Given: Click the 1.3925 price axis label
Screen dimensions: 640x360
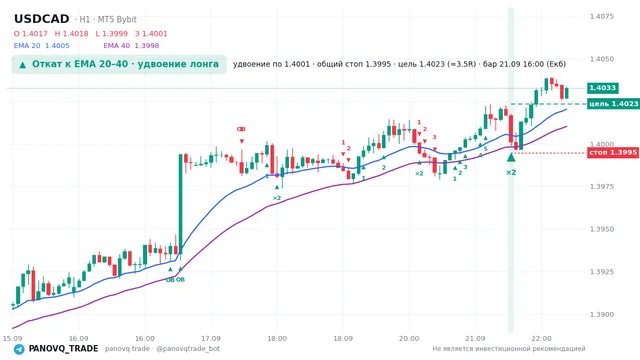Looking at the screenshot, I should pos(602,272).
